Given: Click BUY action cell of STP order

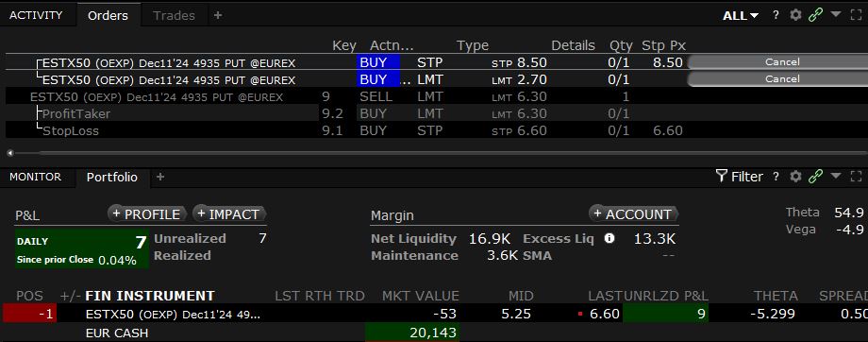Looking at the screenshot, I should (378, 62).
